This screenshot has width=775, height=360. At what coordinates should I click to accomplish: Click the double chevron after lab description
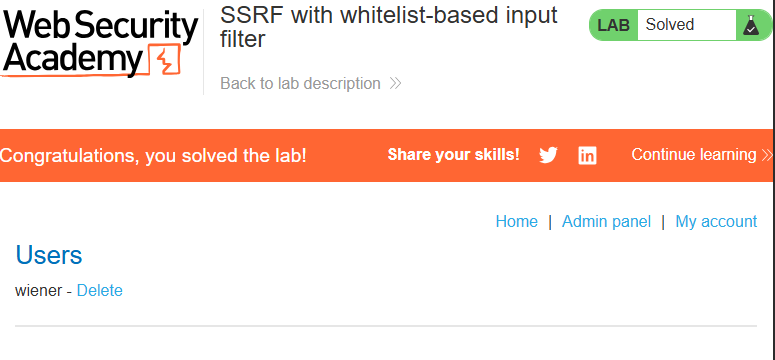click(x=395, y=84)
